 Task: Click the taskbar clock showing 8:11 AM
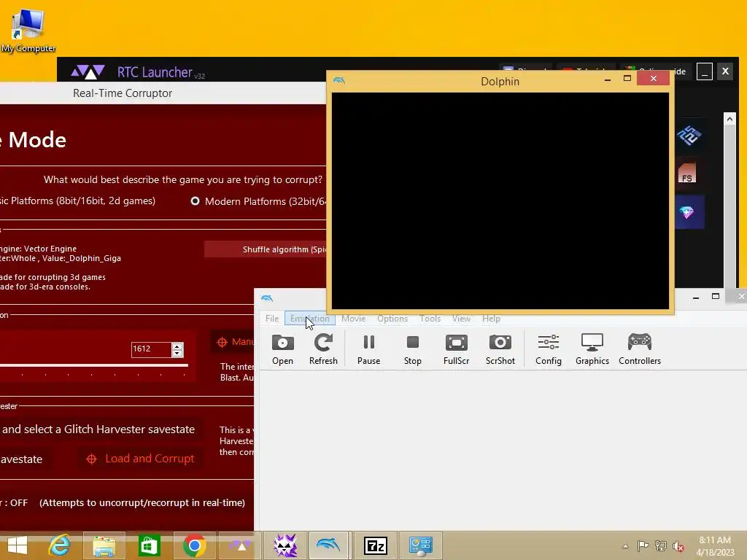[x=715, y=546]
